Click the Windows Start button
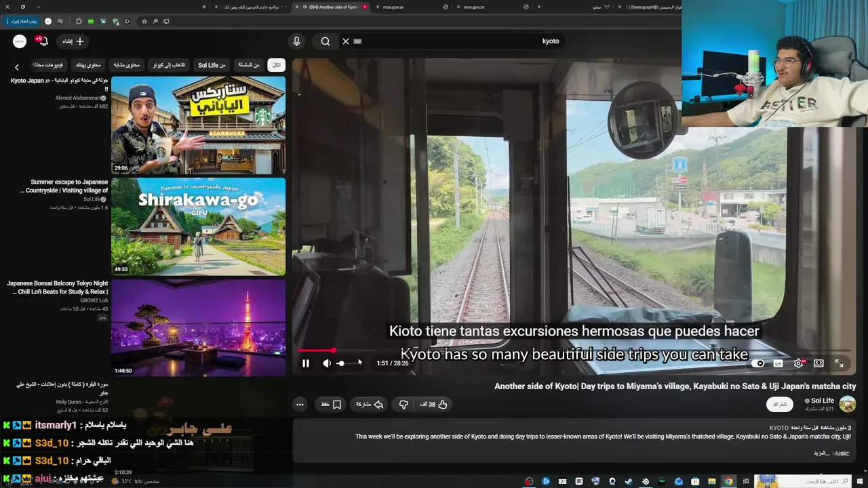868x488 pixels. coord(860,482)
